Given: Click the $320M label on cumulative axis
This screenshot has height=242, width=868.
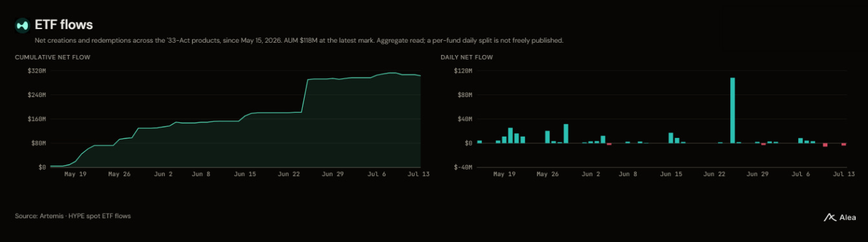Looking at the screenshot, I should tap(36, 71).
